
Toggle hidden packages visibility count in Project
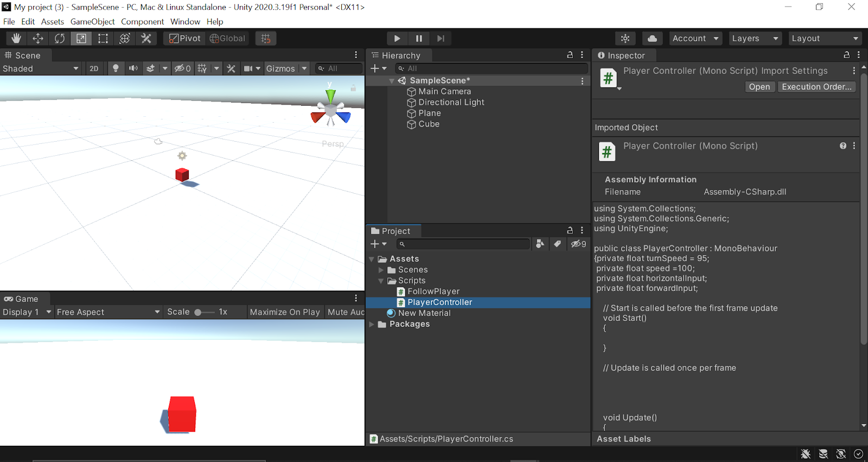(578, 244)
